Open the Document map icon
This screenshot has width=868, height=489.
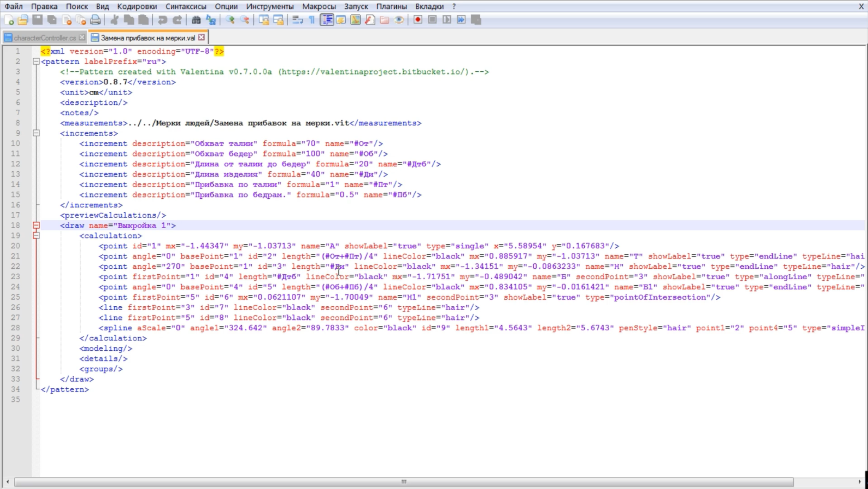point(355,20)
